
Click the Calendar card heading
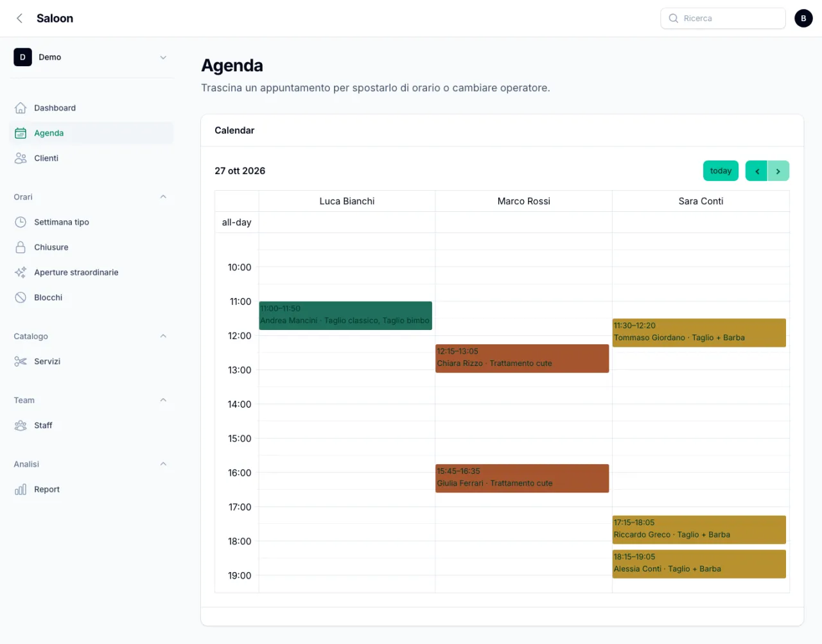pos(234,130)
